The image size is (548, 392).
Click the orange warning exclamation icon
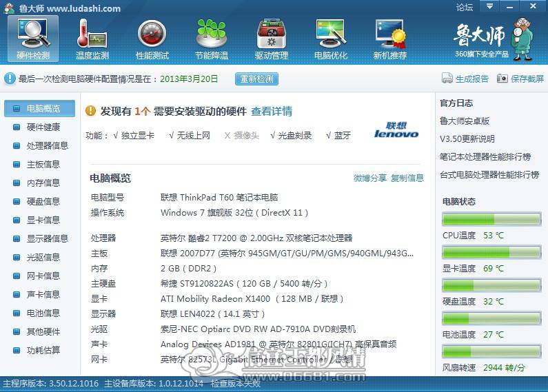coord(90,111)
